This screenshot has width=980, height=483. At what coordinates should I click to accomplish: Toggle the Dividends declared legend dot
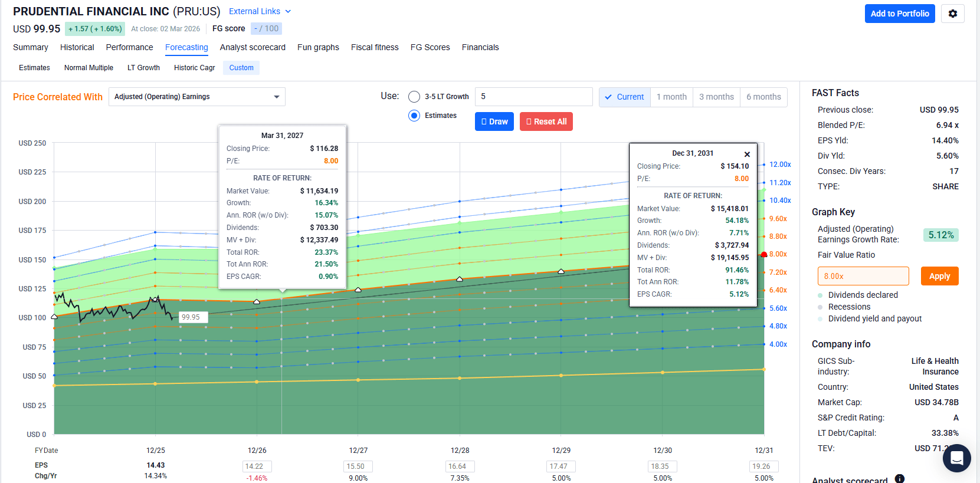(x=820, y=295)
